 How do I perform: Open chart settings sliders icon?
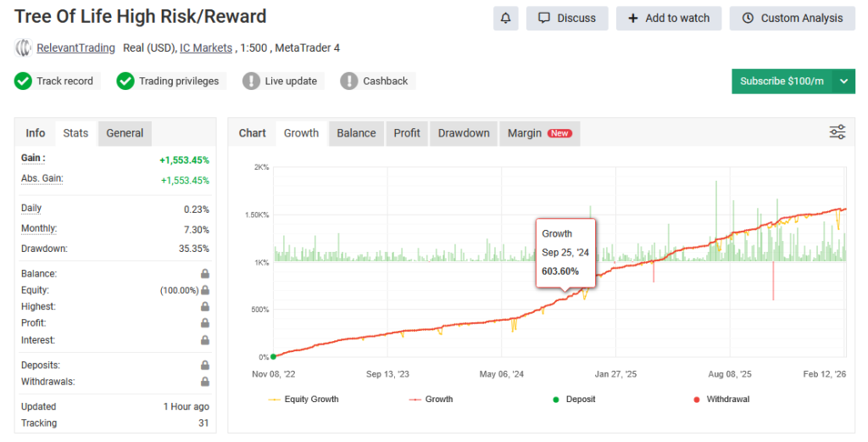tap(837, 132)
